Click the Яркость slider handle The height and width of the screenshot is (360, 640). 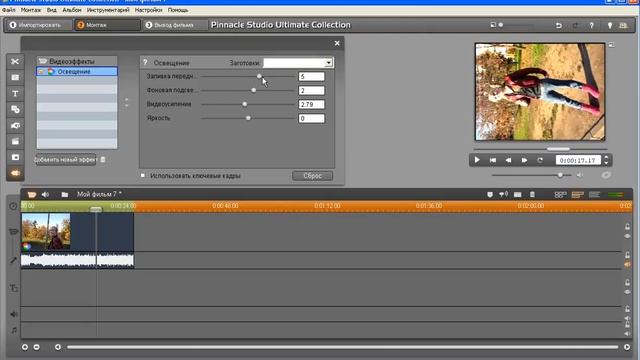coord(248,118)
